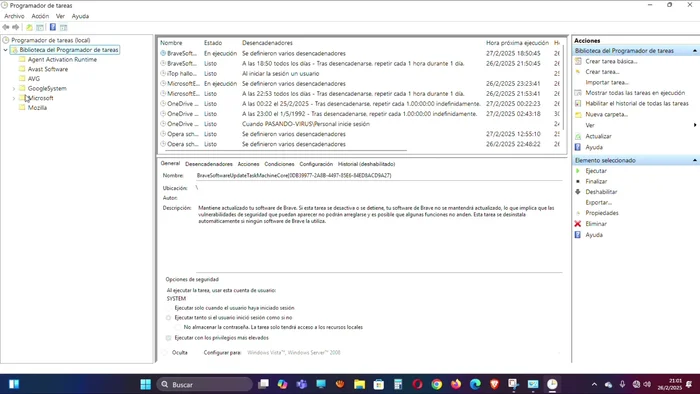This screenshot has height=394, width=700.
Task: Click Habilitar el historial de todas las tareas
Action: click(x=637, y=104)
